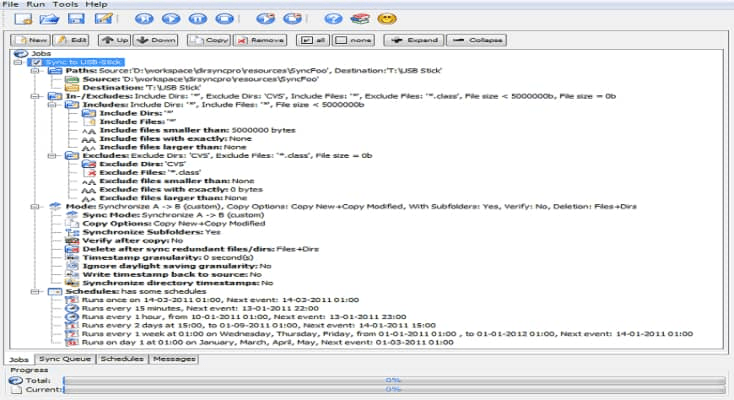
Task: Click the first schedule engine toolbar icon
Action: [x=265, y=19]
